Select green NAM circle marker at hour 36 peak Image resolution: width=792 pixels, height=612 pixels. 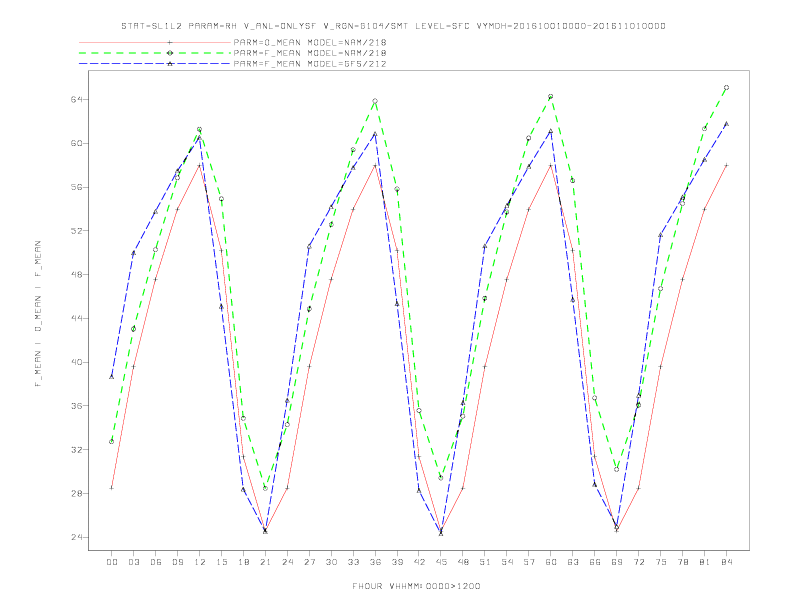[x=375, y=101]
